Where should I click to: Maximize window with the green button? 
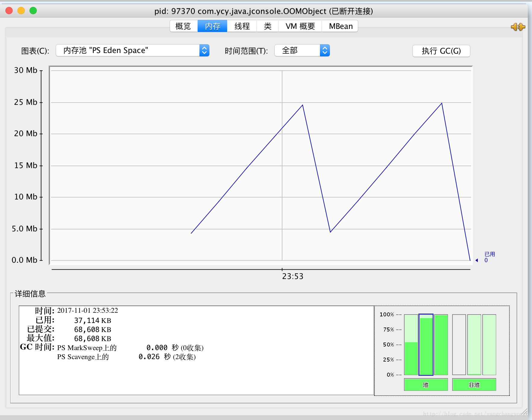click(33, 11)
